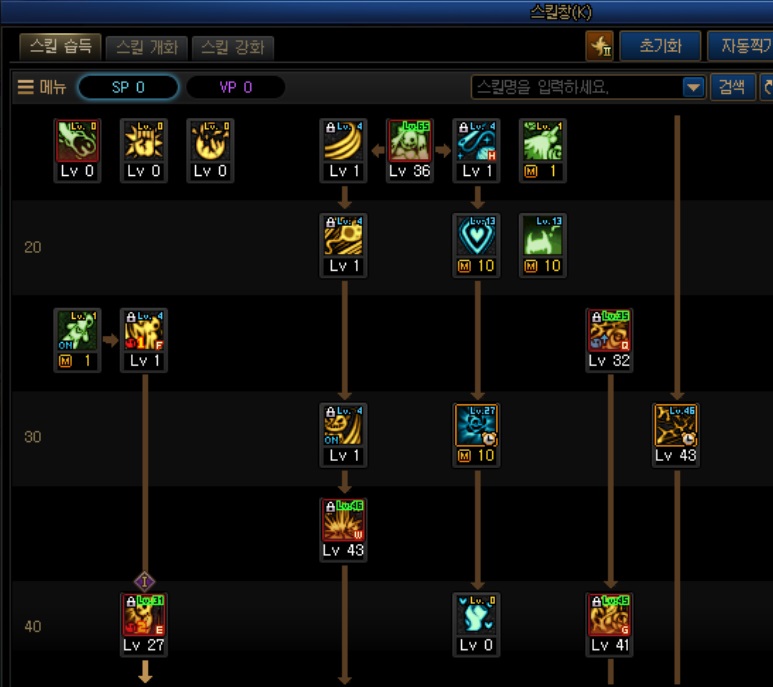Screen dimensions: 773x687
Task: Click the purple diamond I marker
Action: [144, 582]
